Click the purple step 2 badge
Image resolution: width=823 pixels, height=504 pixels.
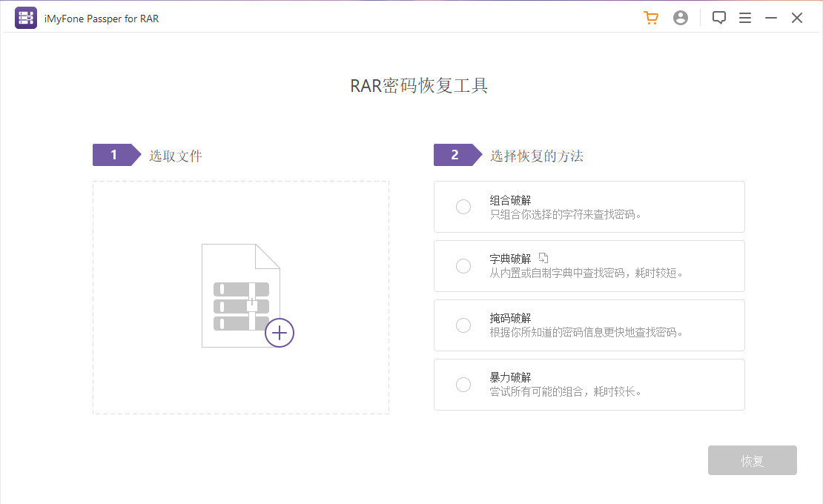[x=456, y=155]
